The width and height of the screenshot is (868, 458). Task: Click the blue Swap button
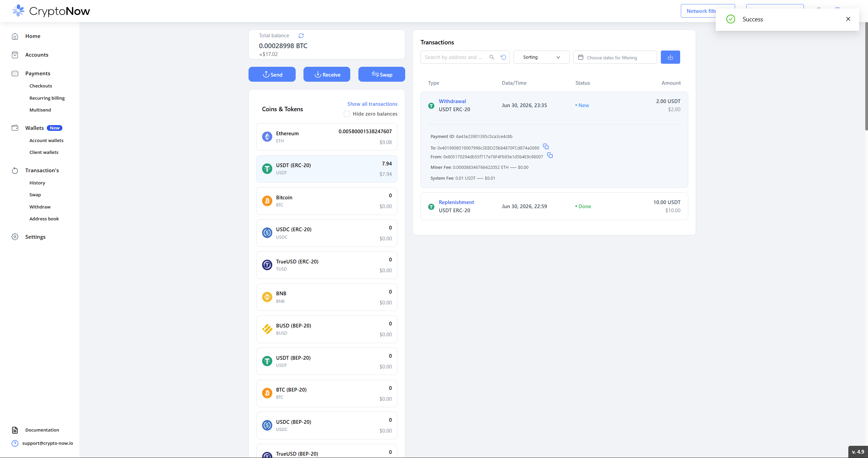[382, 74]
